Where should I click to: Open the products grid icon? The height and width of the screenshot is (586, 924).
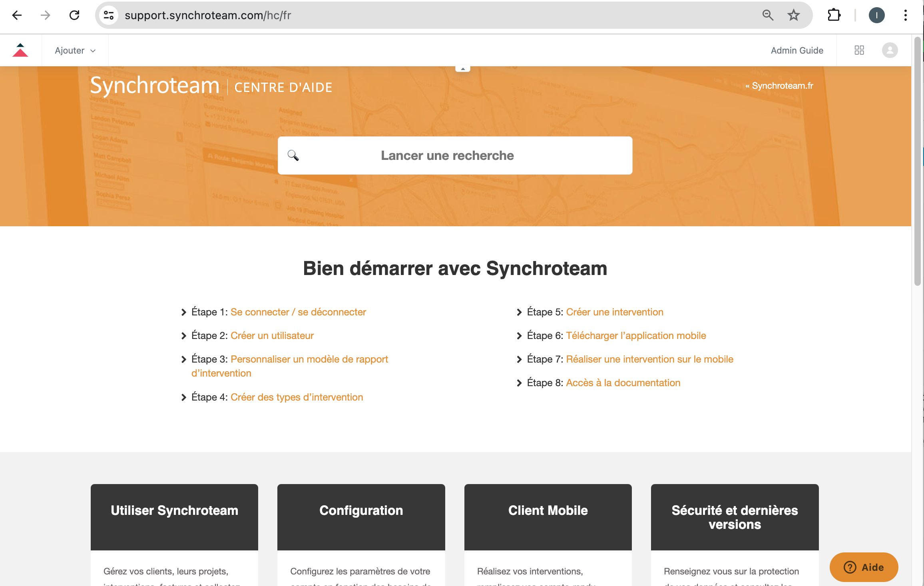point(859,50)
